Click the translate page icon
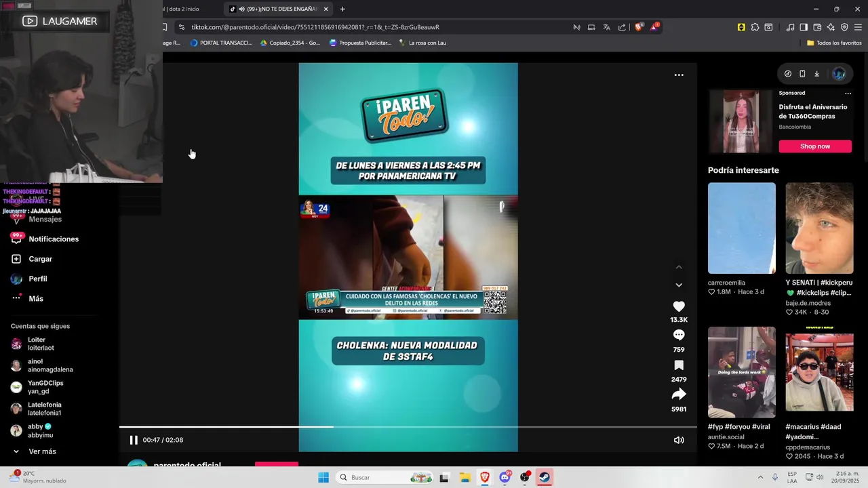This screenshot has height=488, width=868. click(x=606, y=27)
